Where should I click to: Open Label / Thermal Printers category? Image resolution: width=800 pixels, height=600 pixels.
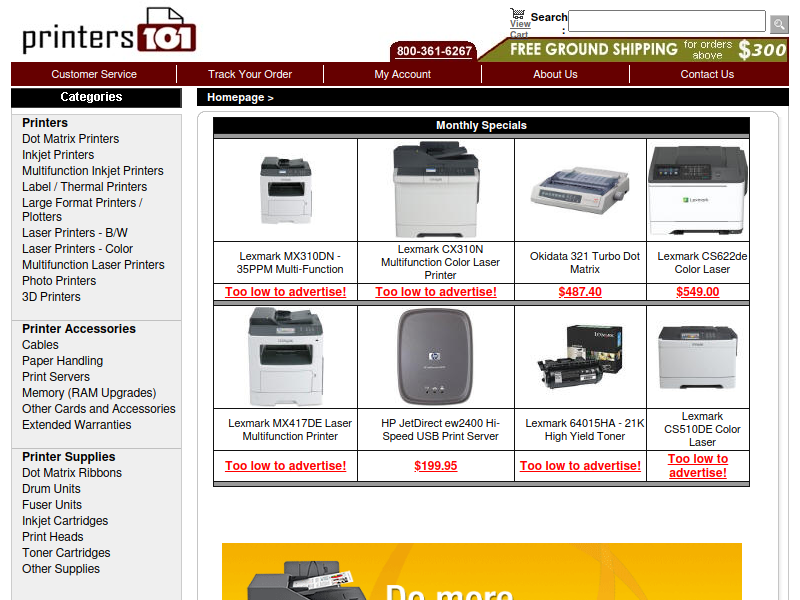pyautogui.click(x=85, y=187)
